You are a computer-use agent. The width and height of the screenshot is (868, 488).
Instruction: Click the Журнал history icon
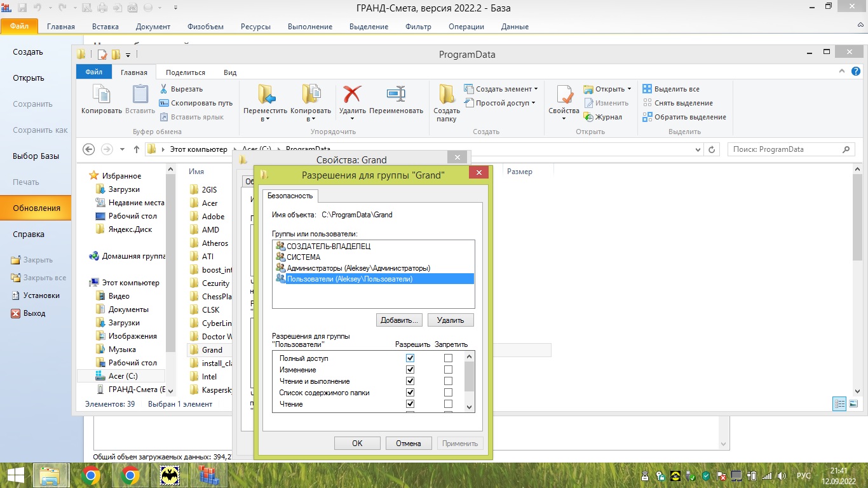[x=589, y=117]
